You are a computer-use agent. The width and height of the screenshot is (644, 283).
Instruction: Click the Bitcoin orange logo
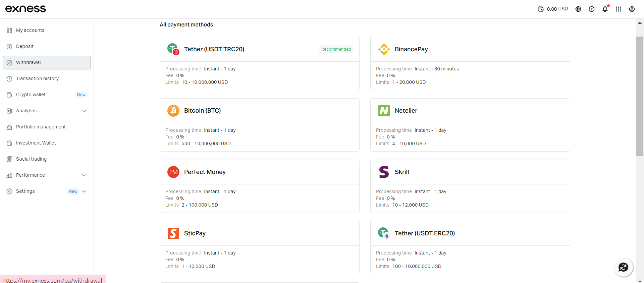(x=173, y=111)
